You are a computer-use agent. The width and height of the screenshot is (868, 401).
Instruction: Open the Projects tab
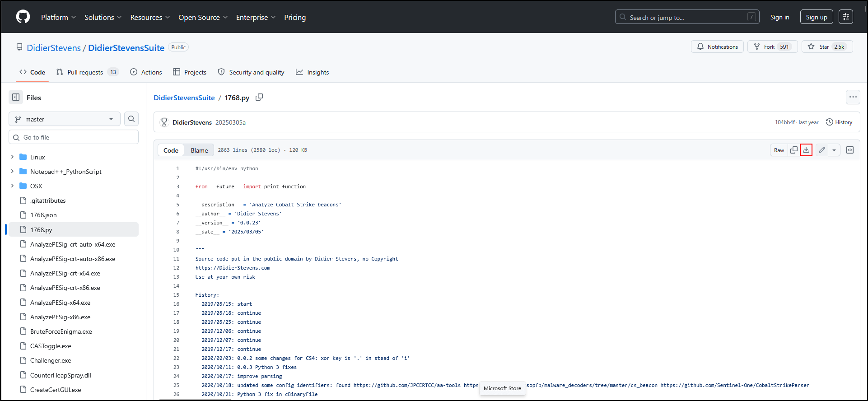(x=190, y=72)
